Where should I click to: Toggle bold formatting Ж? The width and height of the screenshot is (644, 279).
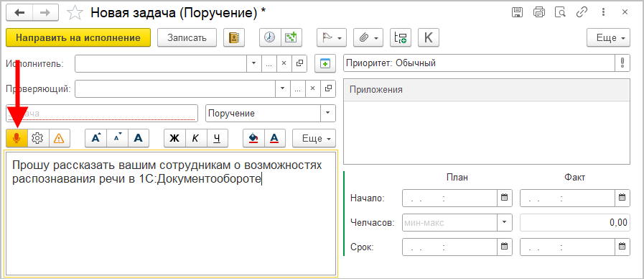click(x=174, y=139)
